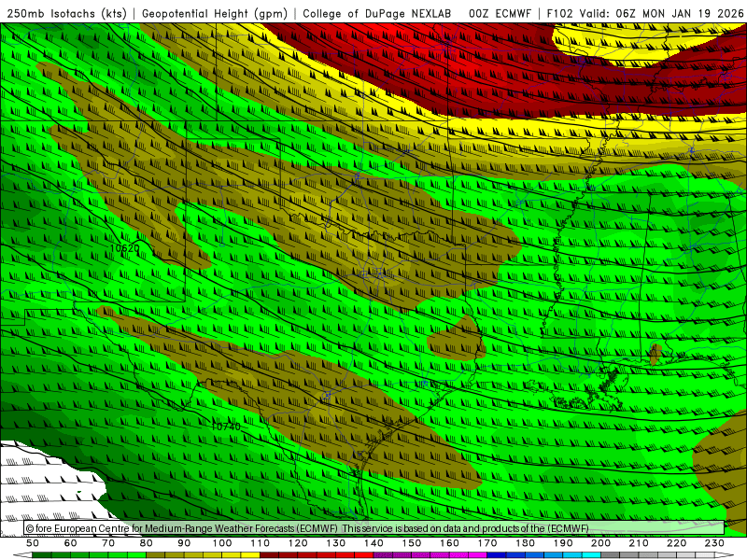Click the '60' colorbar value
This screenshot has height=560, width=747.
71,543
